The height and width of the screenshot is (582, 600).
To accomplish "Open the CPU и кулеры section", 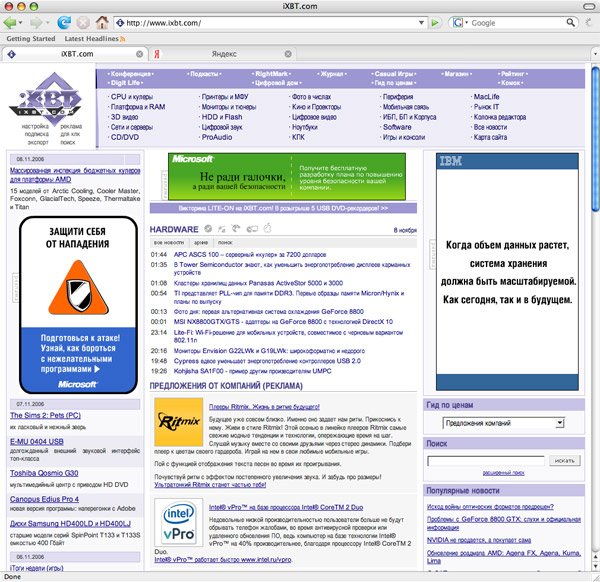I will [x=132, y=97].
